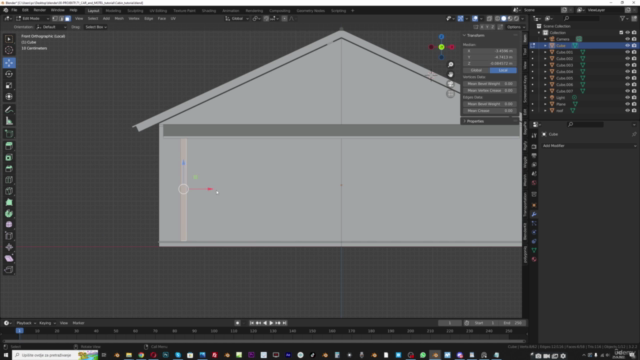Viewport: 640px width, 360px height.
Task: Set median space to Local
Action: click(x=503, y=70)
